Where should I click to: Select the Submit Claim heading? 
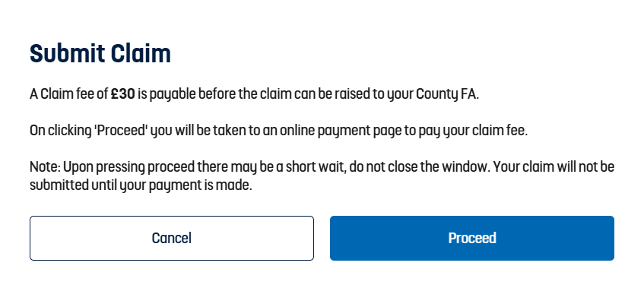(100, 53)
